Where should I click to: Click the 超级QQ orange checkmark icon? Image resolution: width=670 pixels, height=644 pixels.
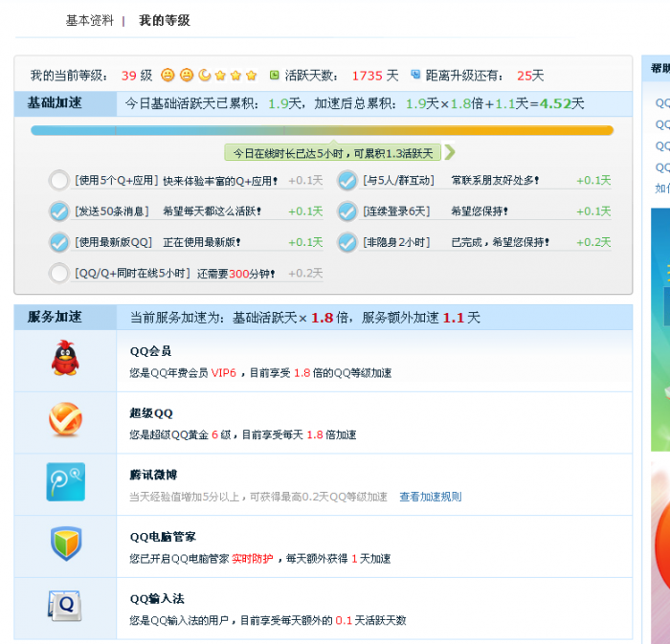click(x=65, y=419)
